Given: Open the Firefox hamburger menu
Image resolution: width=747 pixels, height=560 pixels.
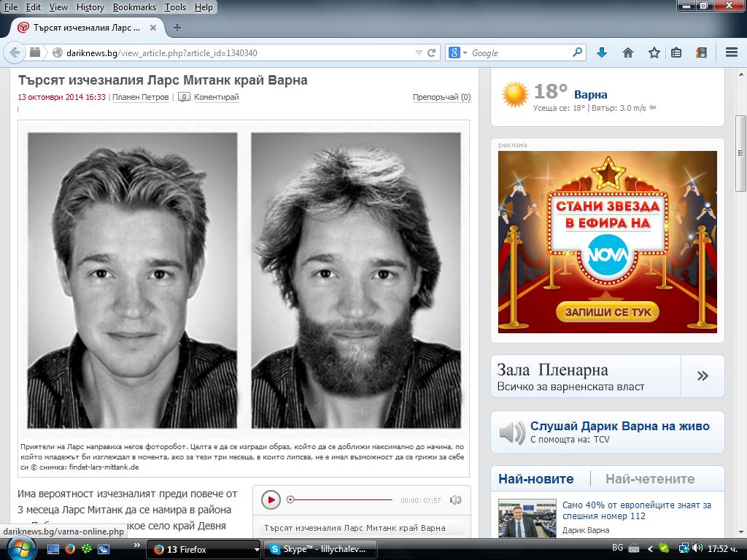Looking at the screenshot, I should (732, 52).
